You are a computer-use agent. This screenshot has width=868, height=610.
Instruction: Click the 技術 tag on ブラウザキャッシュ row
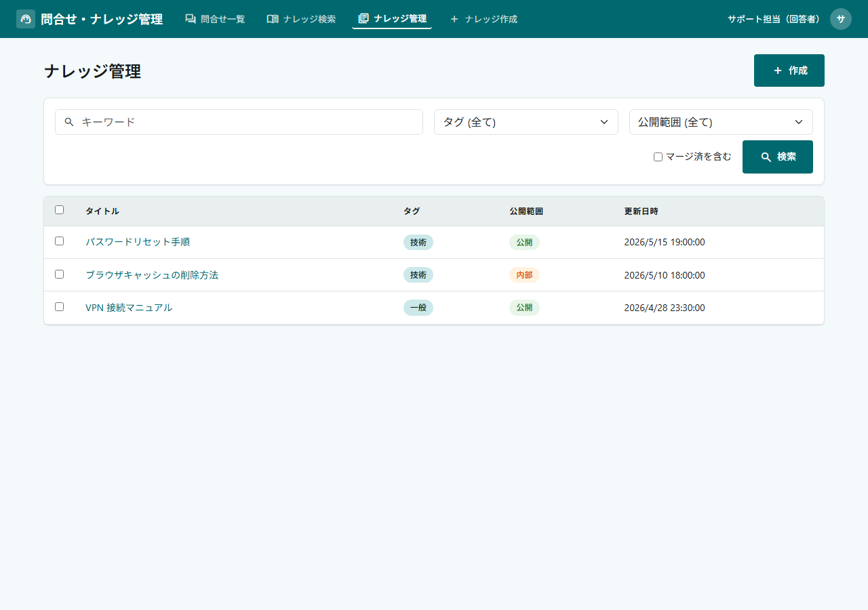pos(418,275)
